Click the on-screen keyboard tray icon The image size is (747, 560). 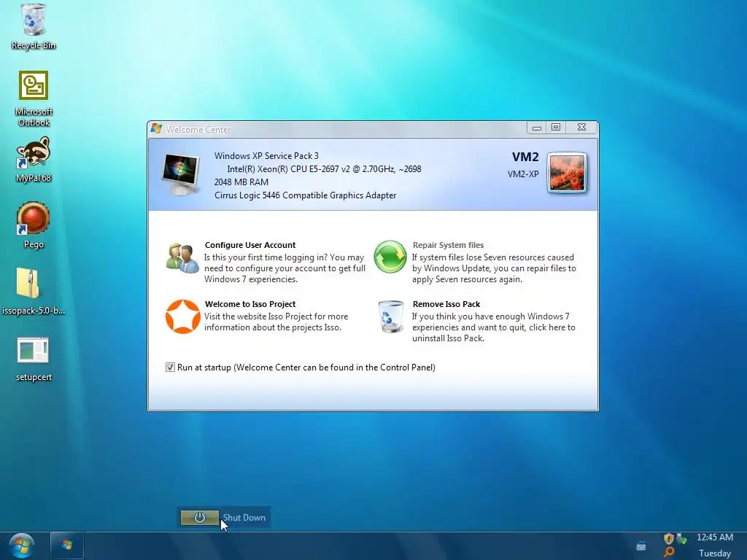[641, 546]
